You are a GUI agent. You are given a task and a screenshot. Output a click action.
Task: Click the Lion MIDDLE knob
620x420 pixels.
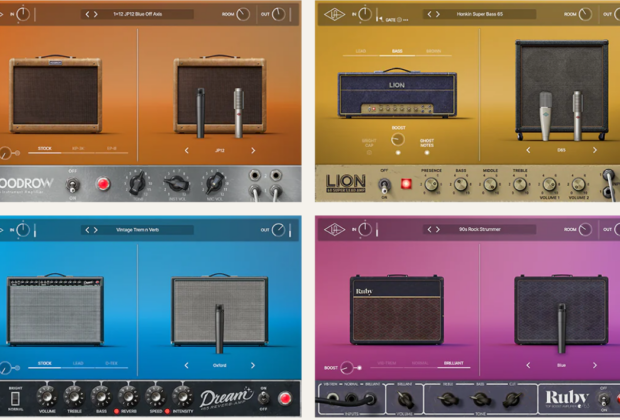pos(490,184)
